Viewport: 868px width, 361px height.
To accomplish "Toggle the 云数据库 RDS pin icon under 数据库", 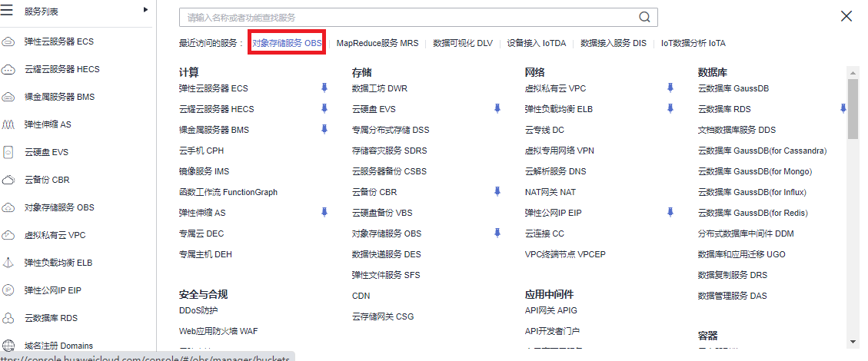I will [843, 109].
